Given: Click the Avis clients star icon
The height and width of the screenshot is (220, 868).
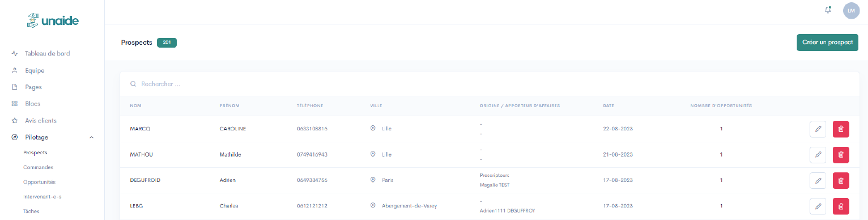Looking at the screenshot, I should tap(15, 121).
